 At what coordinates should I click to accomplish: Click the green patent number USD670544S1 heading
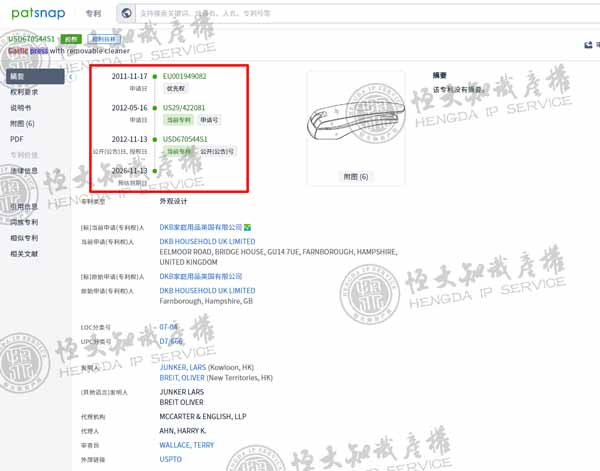click(31, 39)
